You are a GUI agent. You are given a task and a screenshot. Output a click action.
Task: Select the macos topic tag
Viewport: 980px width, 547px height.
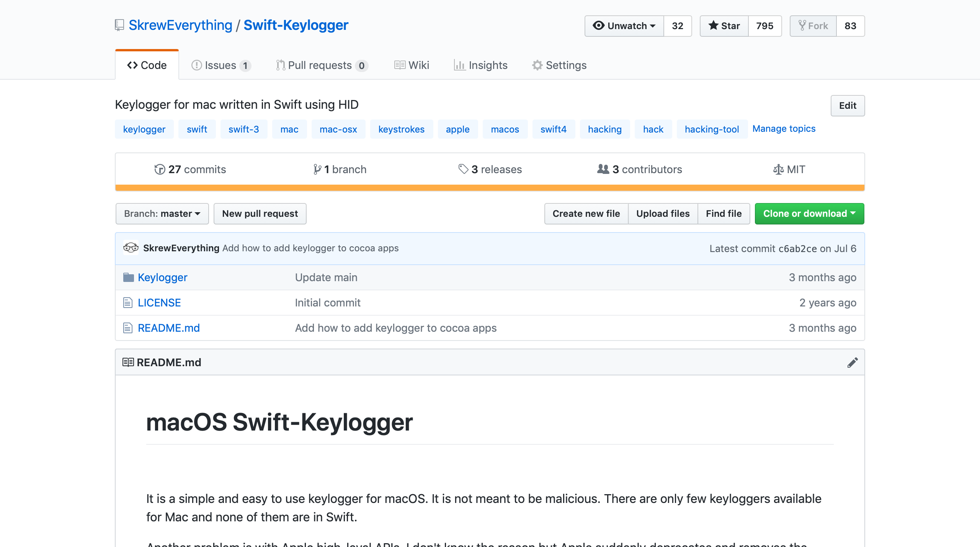click(x=505, y=129)
